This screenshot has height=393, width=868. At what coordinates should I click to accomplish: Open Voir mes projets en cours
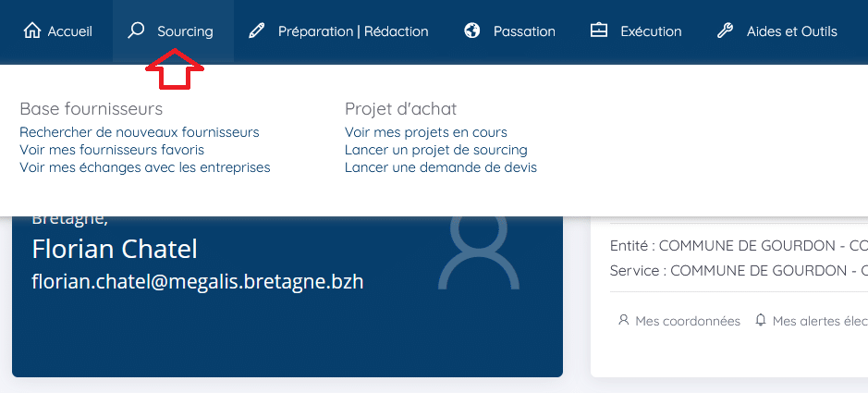pos(426,132)
